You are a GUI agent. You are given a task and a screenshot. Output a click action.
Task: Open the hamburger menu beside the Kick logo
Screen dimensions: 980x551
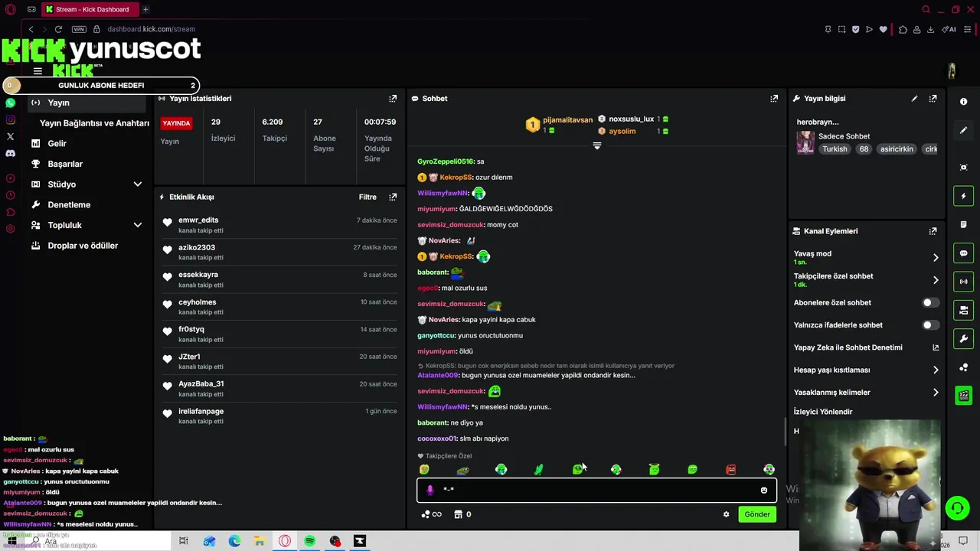click(38, 71)
